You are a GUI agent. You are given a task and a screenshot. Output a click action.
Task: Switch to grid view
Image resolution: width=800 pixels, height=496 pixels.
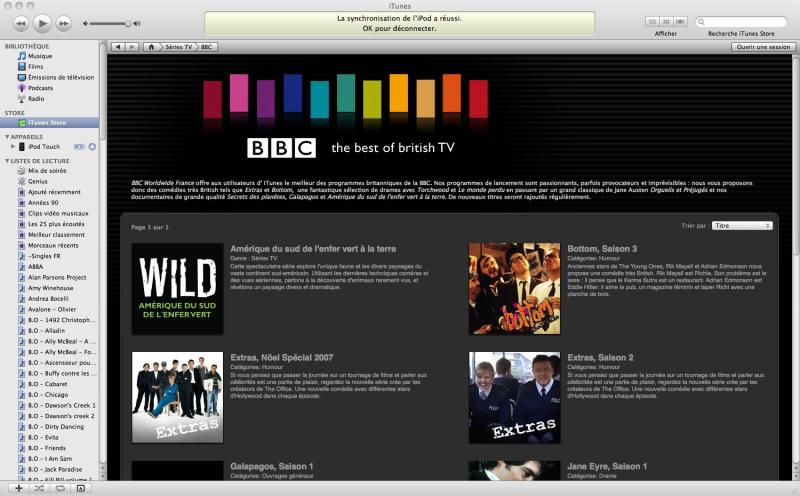(666, 22)
